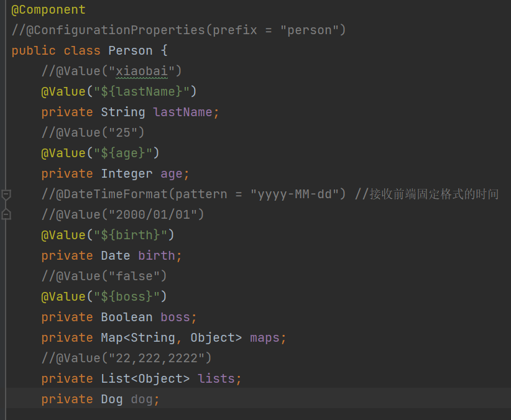Click the maps field name
This screenshot has height=420, width=511.
(x=265, y=338)
